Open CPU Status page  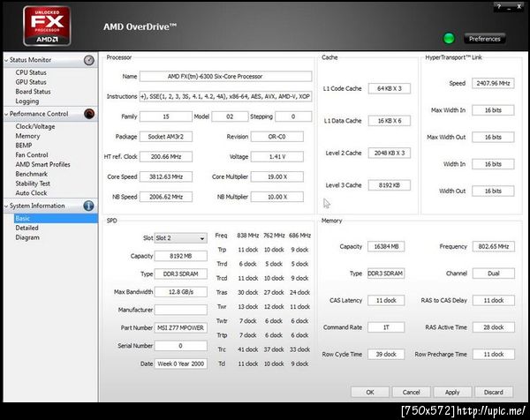coord(31,72)
